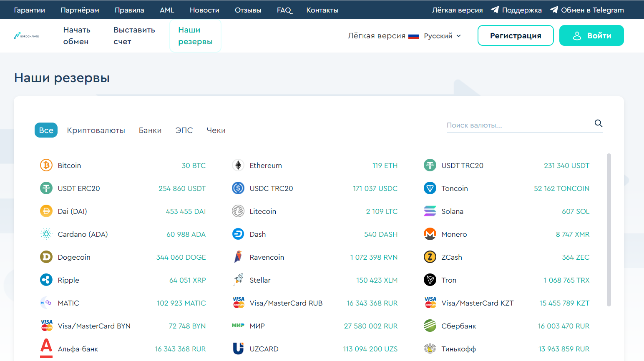The width and height of the screenshot is (644, 361).
Task: Open the Наши резервы menu item
Action: click(195, 36)
